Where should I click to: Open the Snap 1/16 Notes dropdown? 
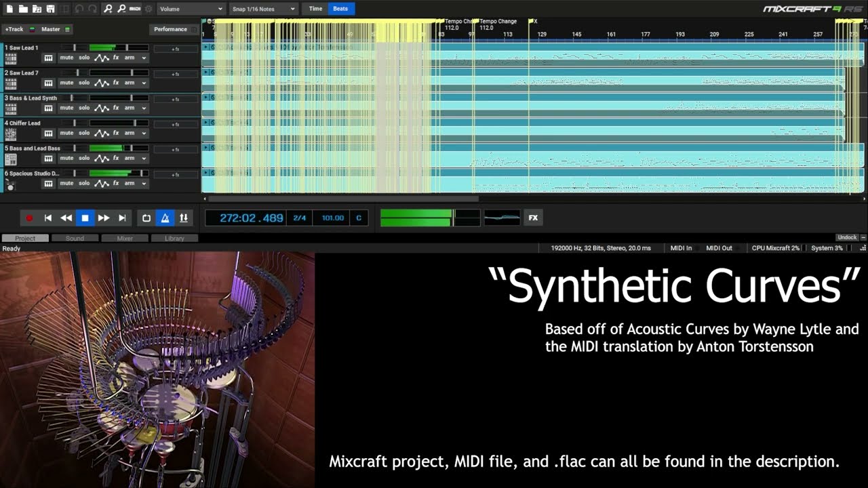[x=263, y=9]
